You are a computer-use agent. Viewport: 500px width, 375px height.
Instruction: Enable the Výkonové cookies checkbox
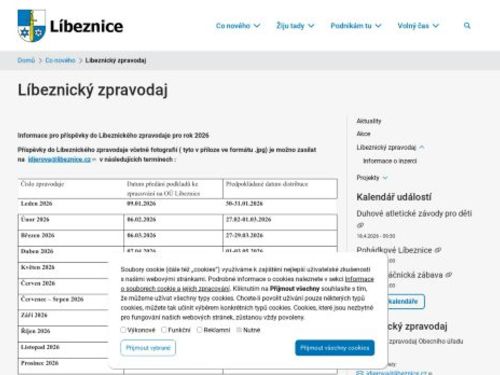[x=123, y=330]
